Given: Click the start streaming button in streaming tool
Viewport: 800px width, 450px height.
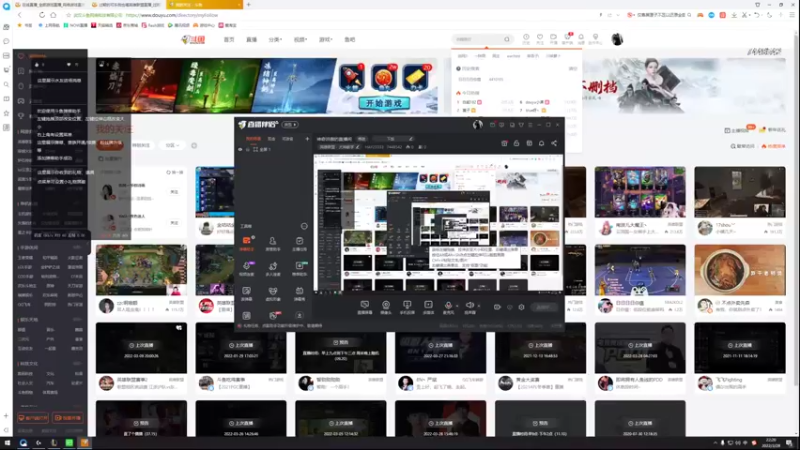Looking at the screenshot, I should (x=544, y=307).
